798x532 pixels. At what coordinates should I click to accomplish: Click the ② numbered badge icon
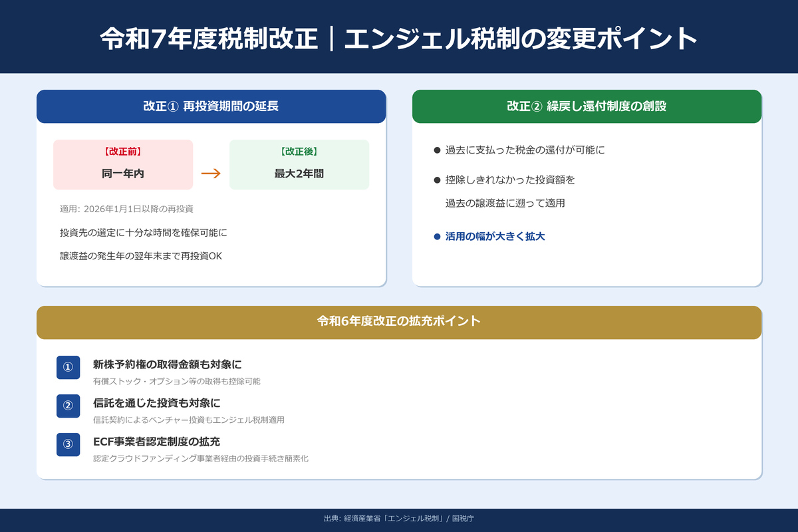click(x=68, y=406)
